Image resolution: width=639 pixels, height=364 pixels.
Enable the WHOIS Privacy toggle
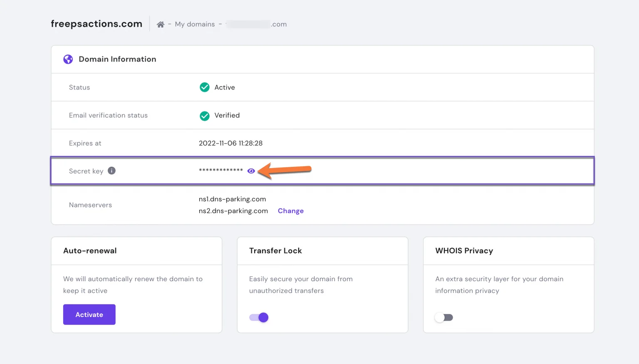[444, 317]
